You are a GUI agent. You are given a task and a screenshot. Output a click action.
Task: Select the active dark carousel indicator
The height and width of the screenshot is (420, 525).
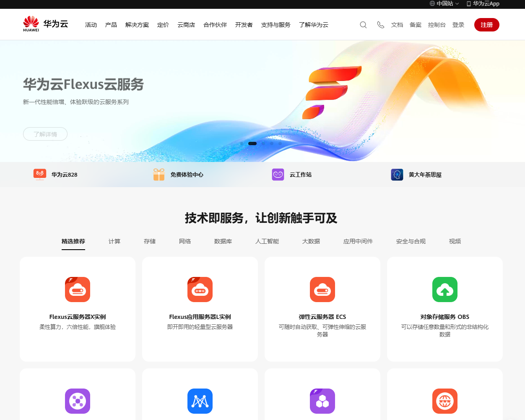click(252, 143)
